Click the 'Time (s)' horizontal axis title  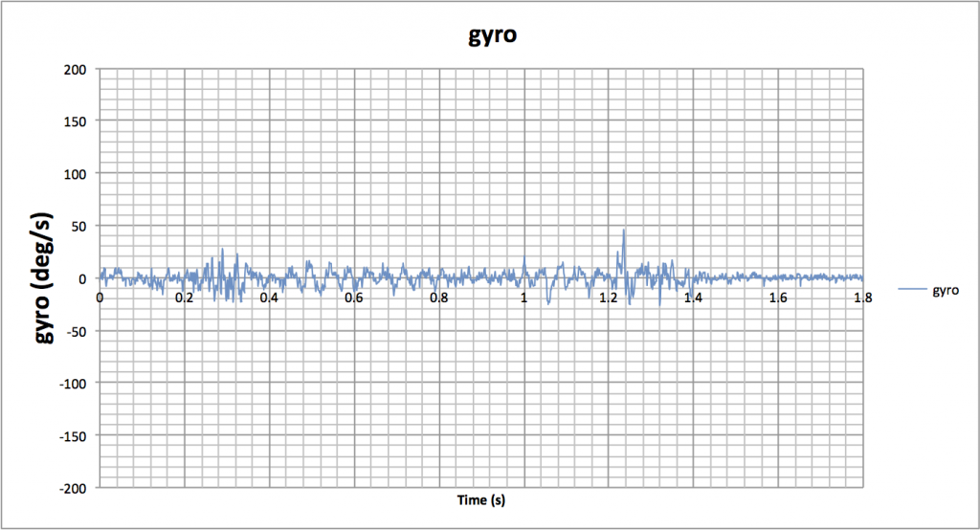click(481, 500)
